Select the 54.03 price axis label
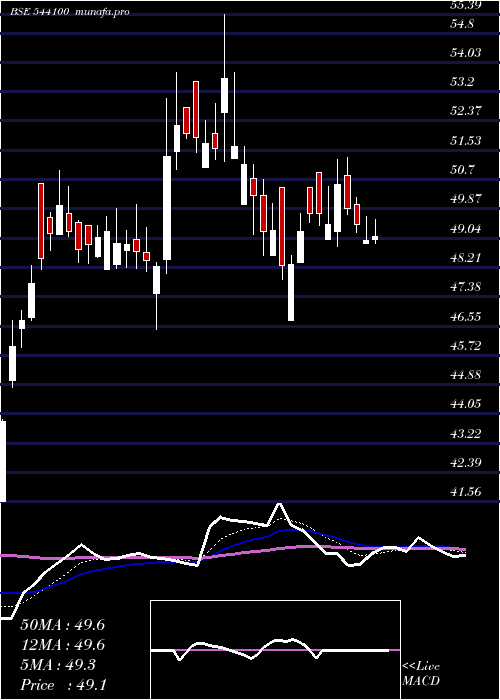500x700 pixels. click(466, 53)
